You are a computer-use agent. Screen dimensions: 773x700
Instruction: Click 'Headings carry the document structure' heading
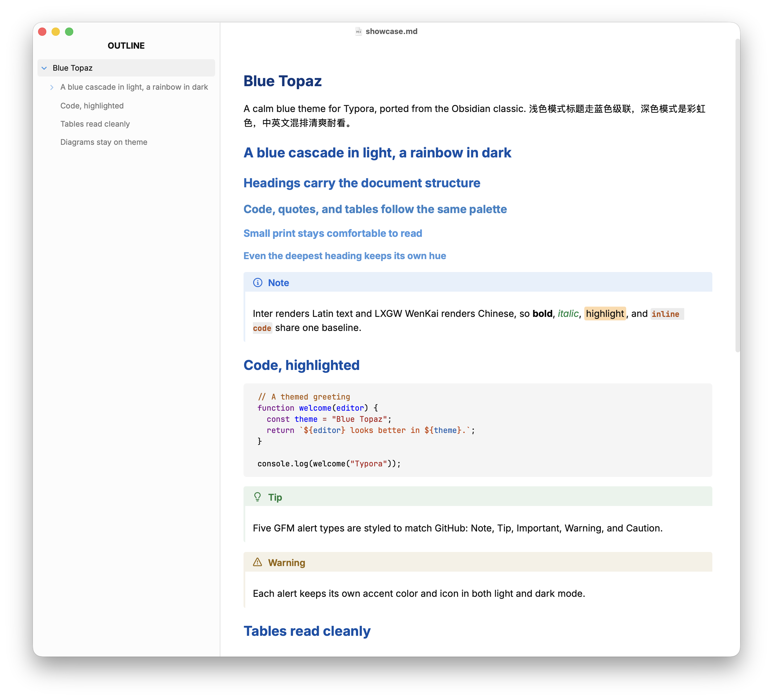click(x=362, y=183)
